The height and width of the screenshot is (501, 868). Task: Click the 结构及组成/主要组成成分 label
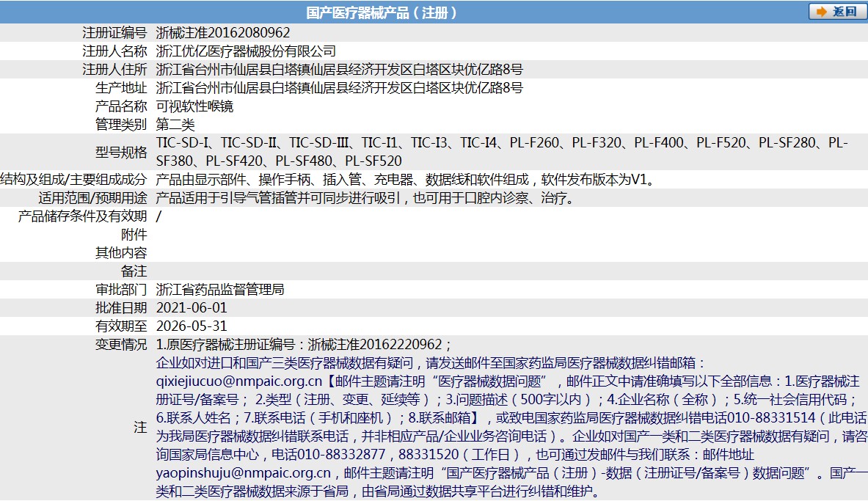(73, 180)
